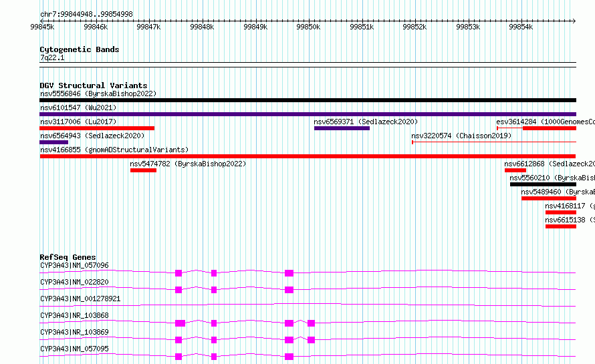Open the CYP3A43|NM_057096 transcript label
The height and width of the screenshot is (364, 595).
(74, 265)
